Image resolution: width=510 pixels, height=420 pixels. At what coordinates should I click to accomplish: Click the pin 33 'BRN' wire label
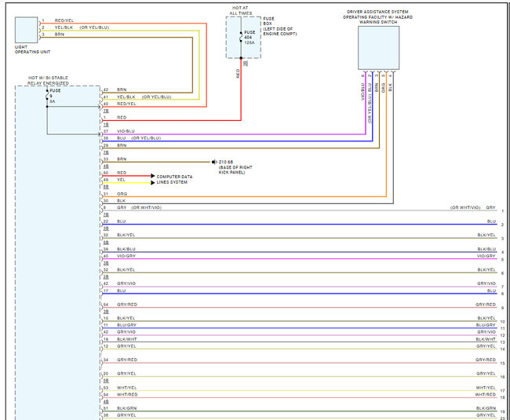[x=122, y=159]
